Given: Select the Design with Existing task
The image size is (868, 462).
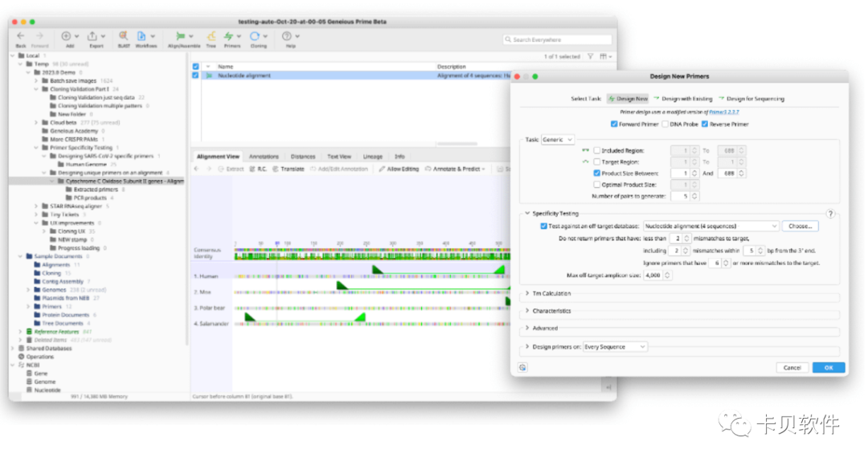Looking at the screenshot, I should tap(682, 99).
